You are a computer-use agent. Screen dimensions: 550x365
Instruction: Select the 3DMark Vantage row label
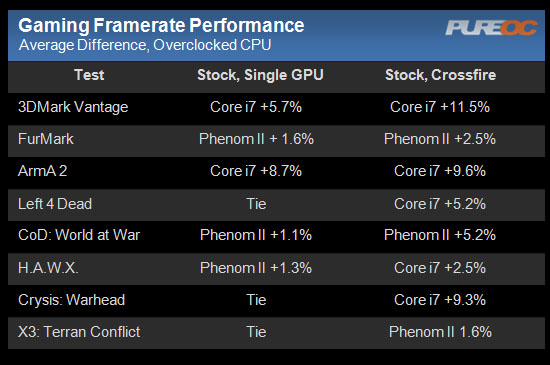point(73,107)
